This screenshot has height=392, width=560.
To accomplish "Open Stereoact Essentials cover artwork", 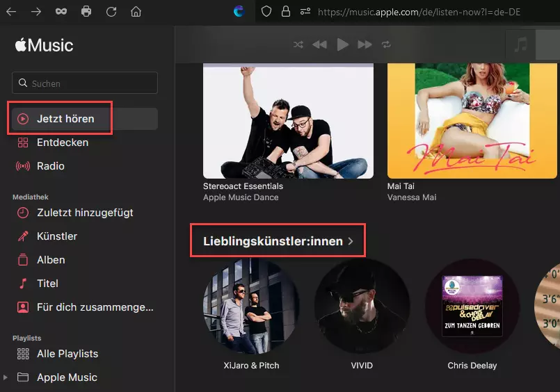I will 288,121.
